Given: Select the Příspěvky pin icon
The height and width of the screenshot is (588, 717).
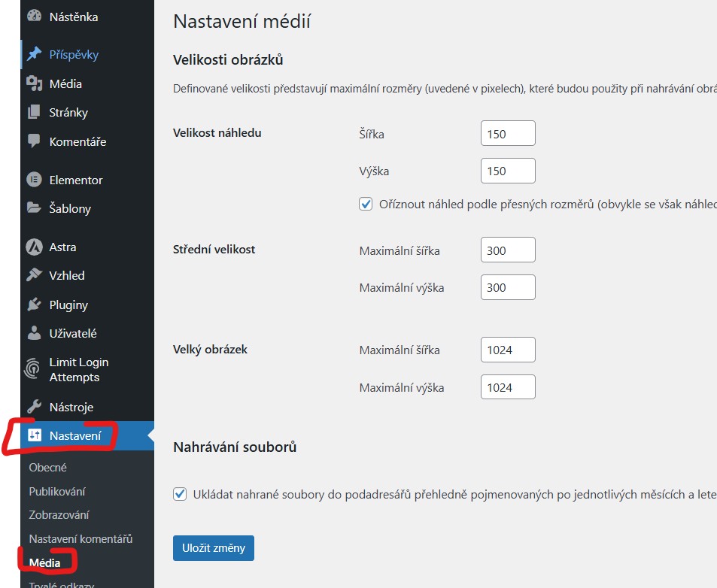Looking at the screenshot, I should point(32,53).
